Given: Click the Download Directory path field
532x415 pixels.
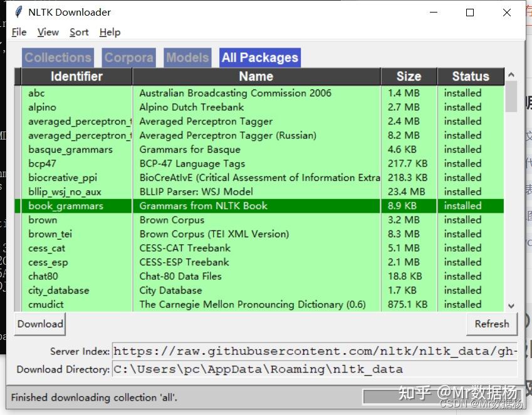Looking at the screenshot, I should pyautogui.click(x=315, y=369).
